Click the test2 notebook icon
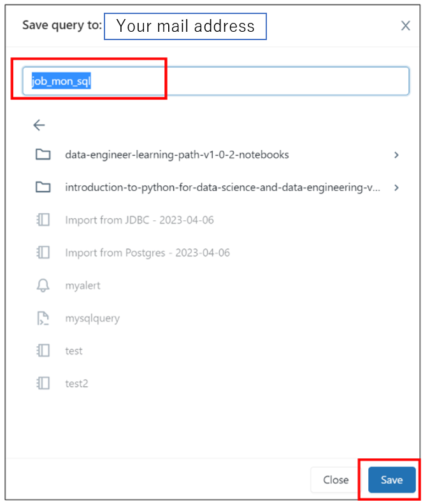The height and width of the screenshot is (504, 423). (43, 383)
